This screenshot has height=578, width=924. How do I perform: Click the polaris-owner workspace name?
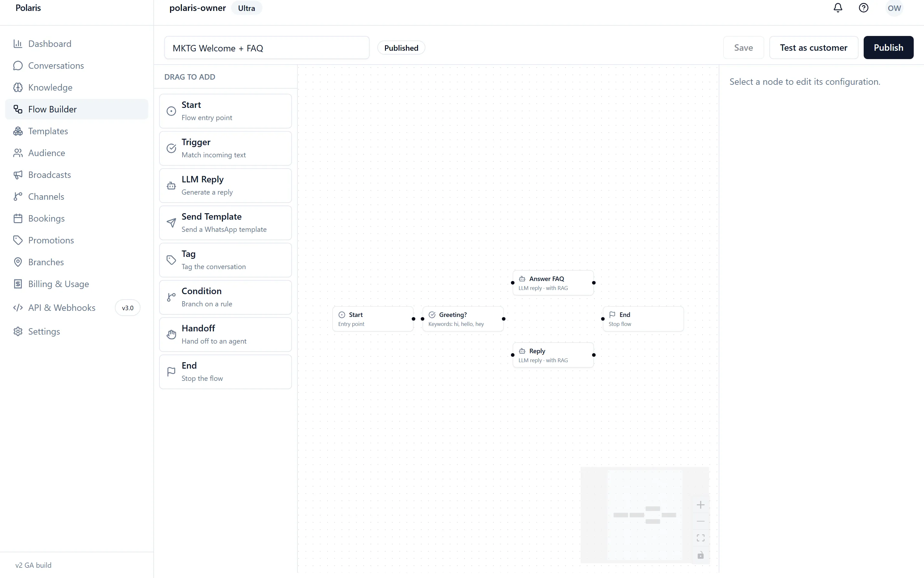(x=197, y=8)
